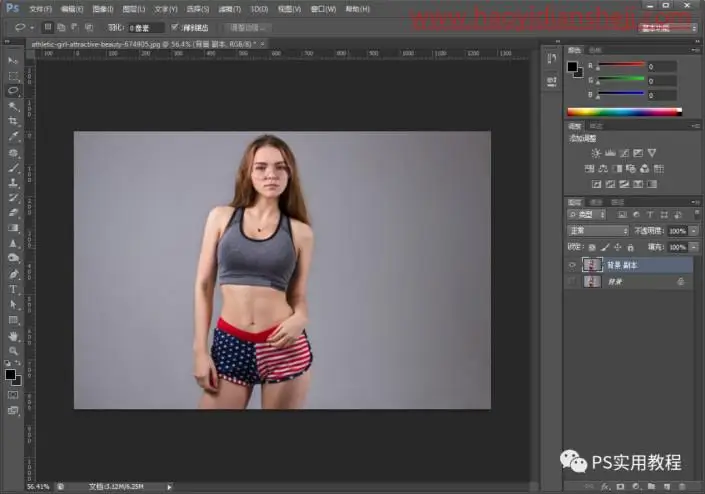Select the Rectangle shape tool
This screenshot has height=494, width=705.
13,320
